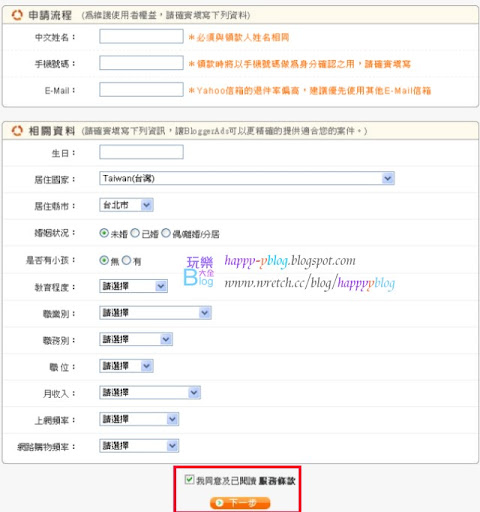Viewport: 480px width, 512px height.
Task: Focus the E-Mail text box
Action: click(x=141, y=89)
